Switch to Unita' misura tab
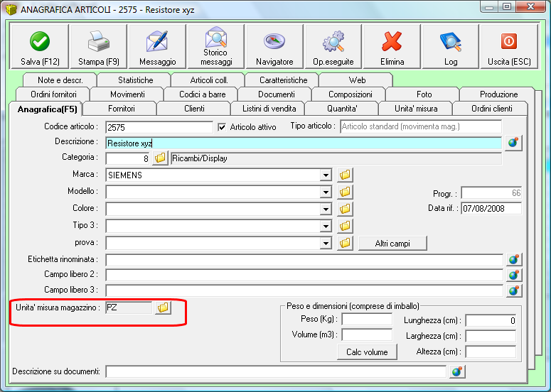This screenshot has width=551, height=392. point(416,109)
